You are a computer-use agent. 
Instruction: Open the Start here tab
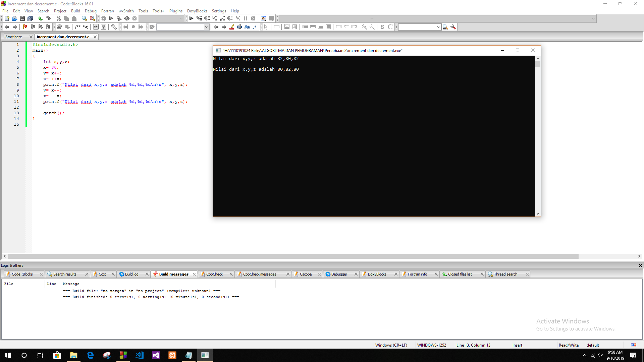pos(14,37)
